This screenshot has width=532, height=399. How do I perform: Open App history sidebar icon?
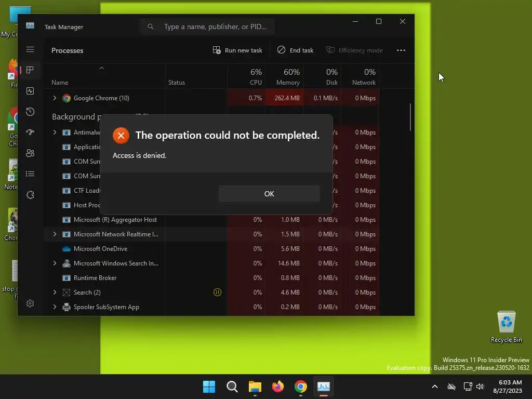[30, 112]
